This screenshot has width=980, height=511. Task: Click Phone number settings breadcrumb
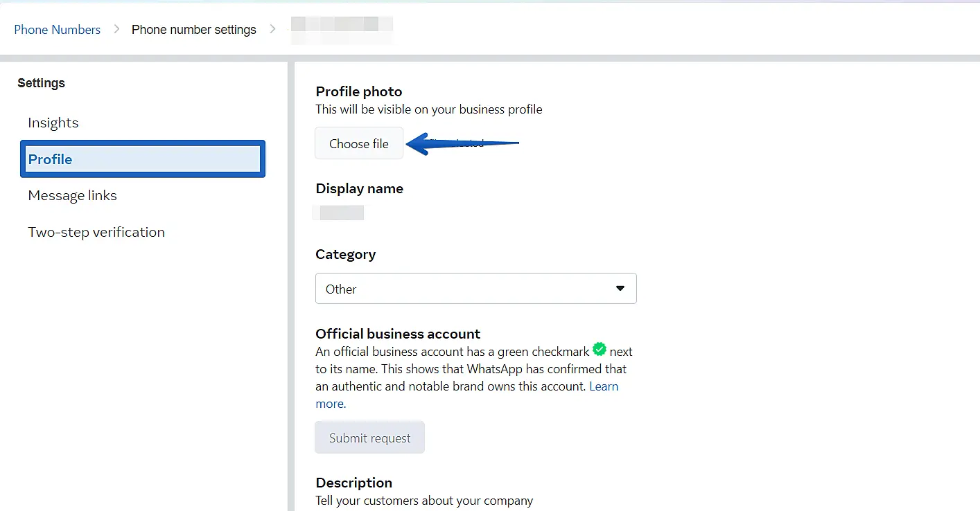pos(194,30)
